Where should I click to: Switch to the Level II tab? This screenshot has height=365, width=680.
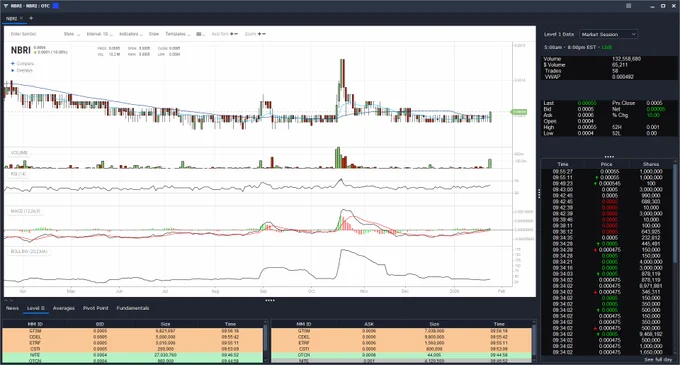coord(36,308)
